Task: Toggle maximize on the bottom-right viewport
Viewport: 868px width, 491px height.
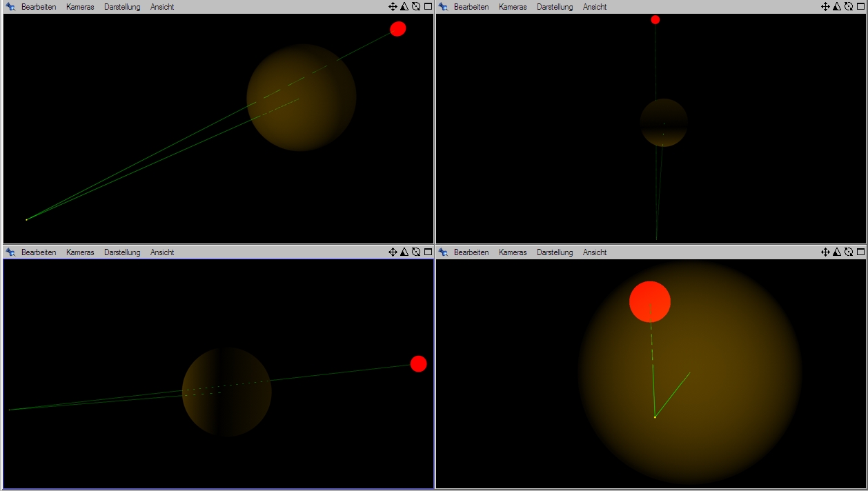Action: [860, 252]
